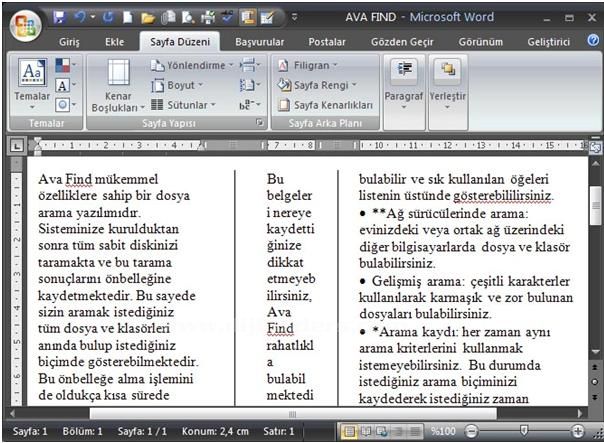Click the vertical scrollbar thumb
Image resolution: width=604 pixels, height=443 pixels.
tap(596, 205)
